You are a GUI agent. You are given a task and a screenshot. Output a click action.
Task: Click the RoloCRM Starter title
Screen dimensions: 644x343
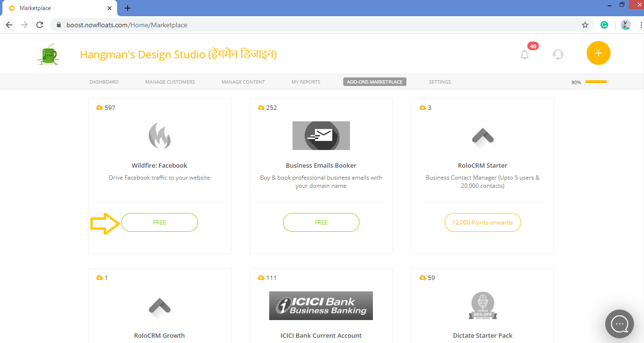pyautogui.click(x=483, y=166)
